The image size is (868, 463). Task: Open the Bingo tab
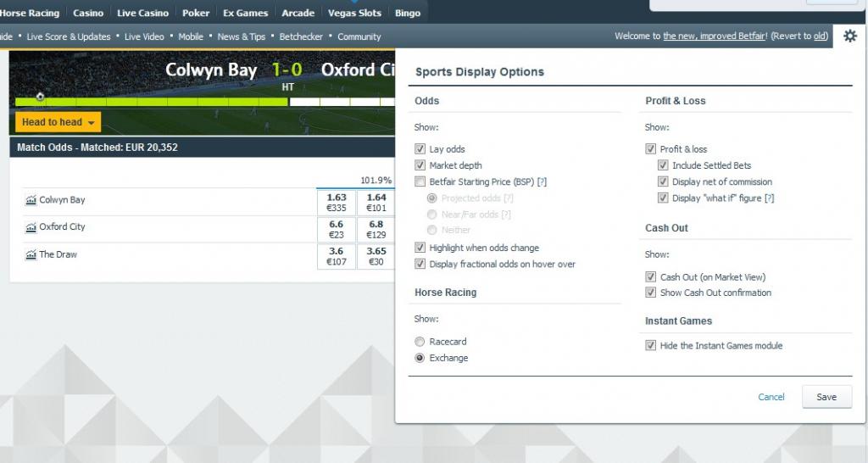[408, 13]
